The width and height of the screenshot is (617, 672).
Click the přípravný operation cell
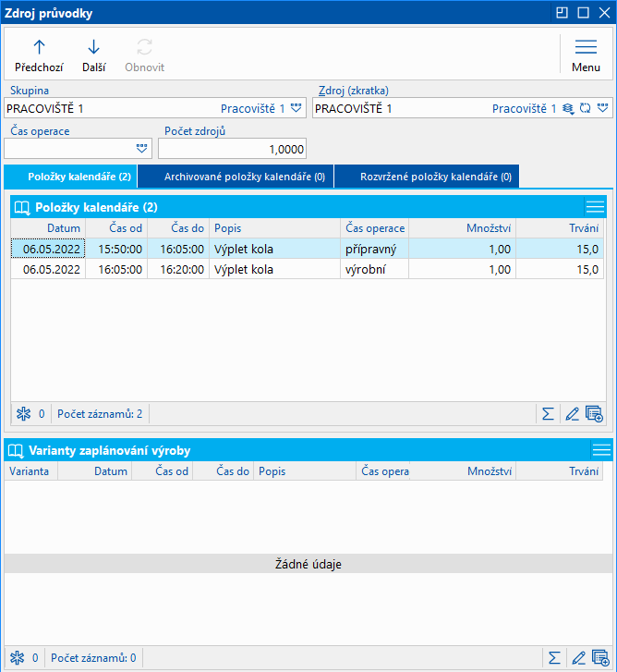[375, 249]
